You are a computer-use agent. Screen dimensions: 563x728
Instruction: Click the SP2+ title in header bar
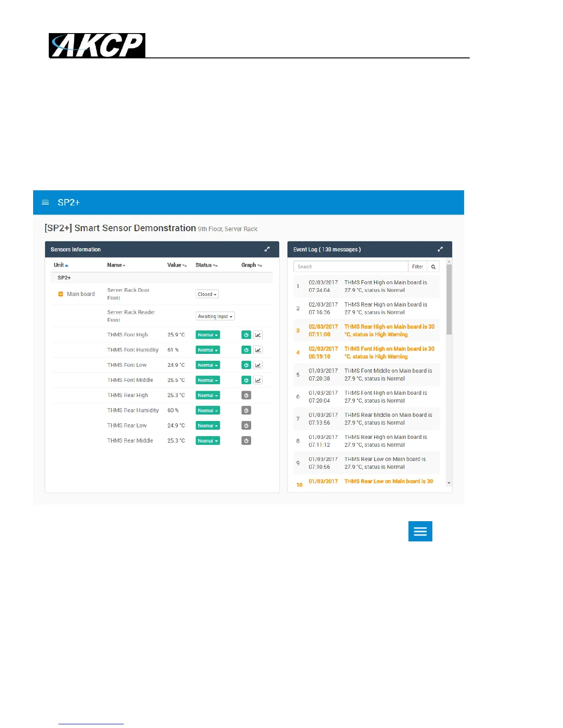pyautogui.click(x=69, y=202)
